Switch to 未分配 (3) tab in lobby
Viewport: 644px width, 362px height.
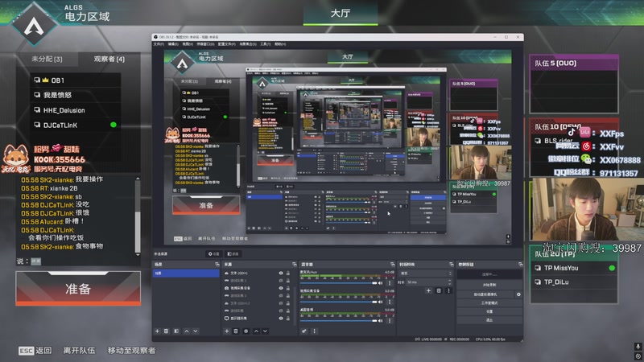point(47,59)
